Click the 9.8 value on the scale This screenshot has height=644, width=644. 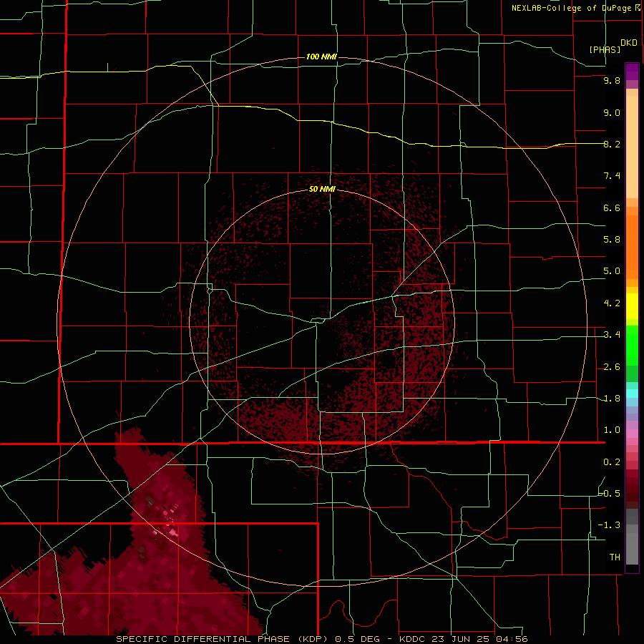coord(612,81)
